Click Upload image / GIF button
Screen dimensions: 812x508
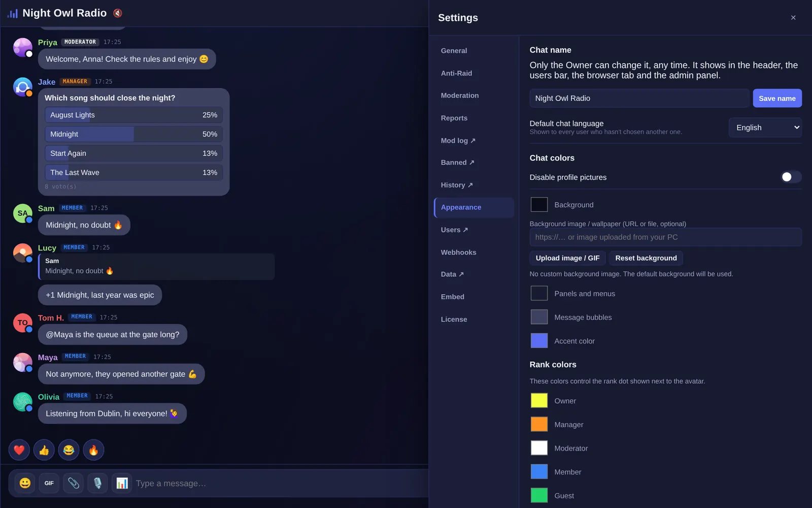[568, 258]
